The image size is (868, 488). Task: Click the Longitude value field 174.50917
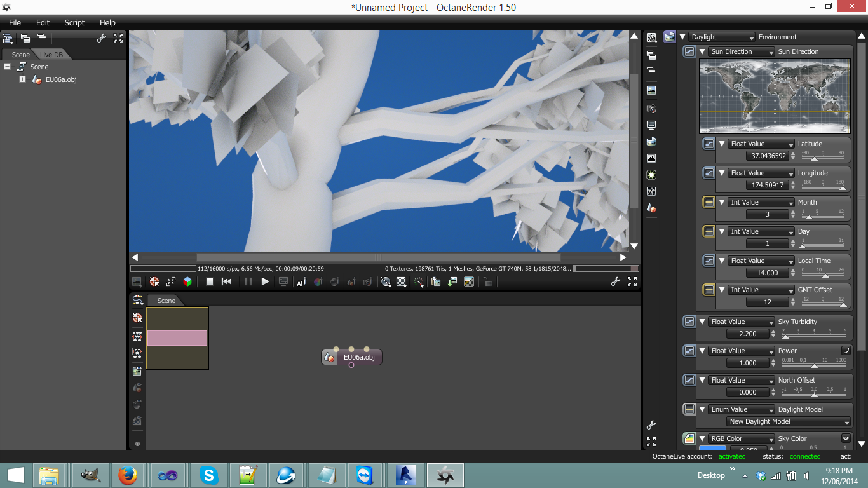[x=768, y=185]
